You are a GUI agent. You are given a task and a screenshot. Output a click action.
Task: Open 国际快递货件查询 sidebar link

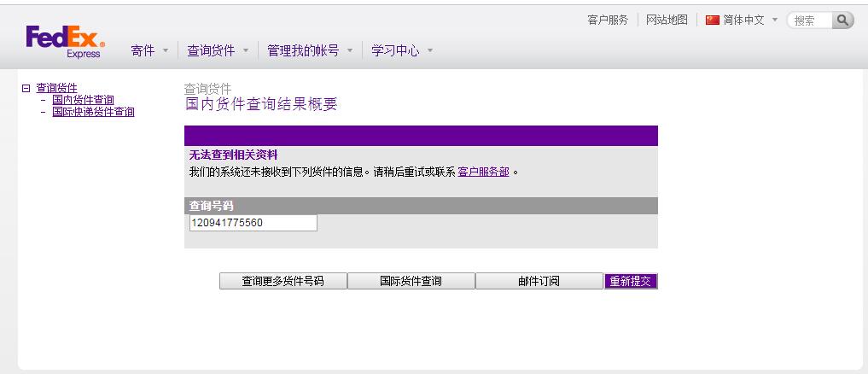tap(93, 112)
